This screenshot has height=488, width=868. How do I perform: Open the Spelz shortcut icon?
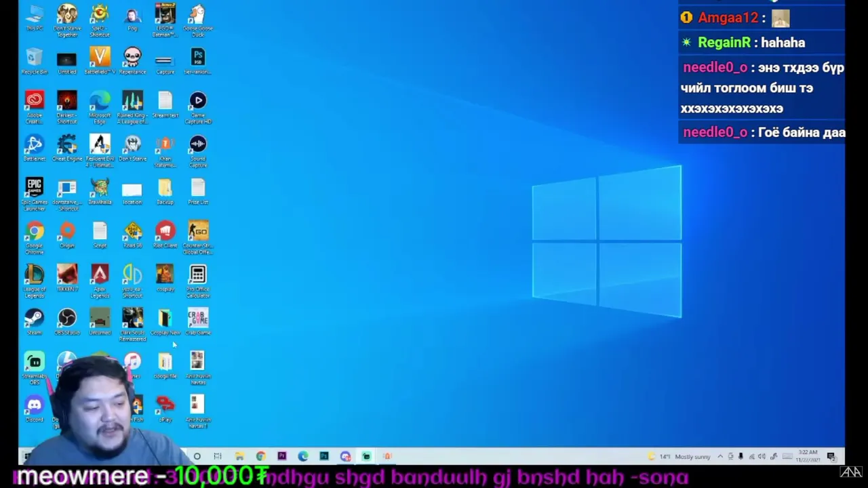100,20
